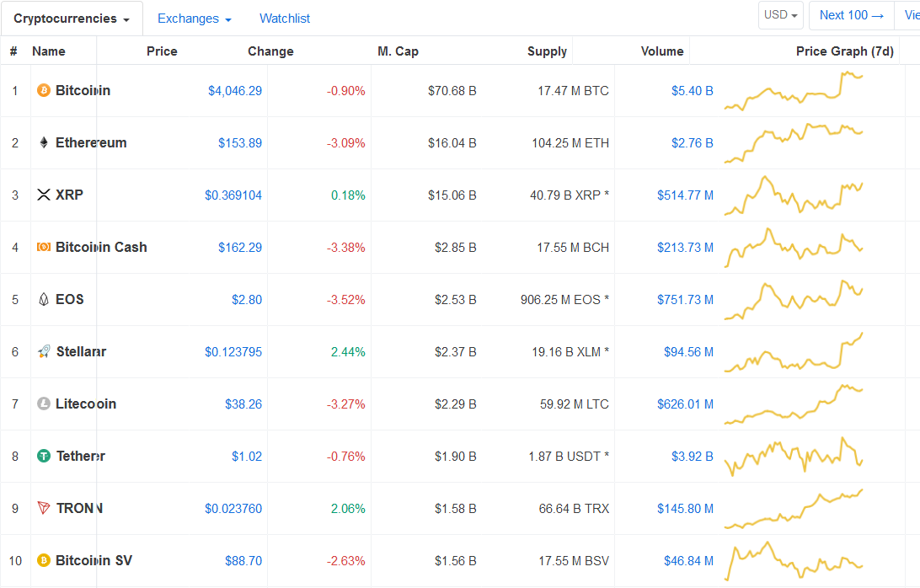Image resolution: width=920 pixels, height=588 pixels.
Task: Open the USD currency selector
Action: [x=781, y=15]
